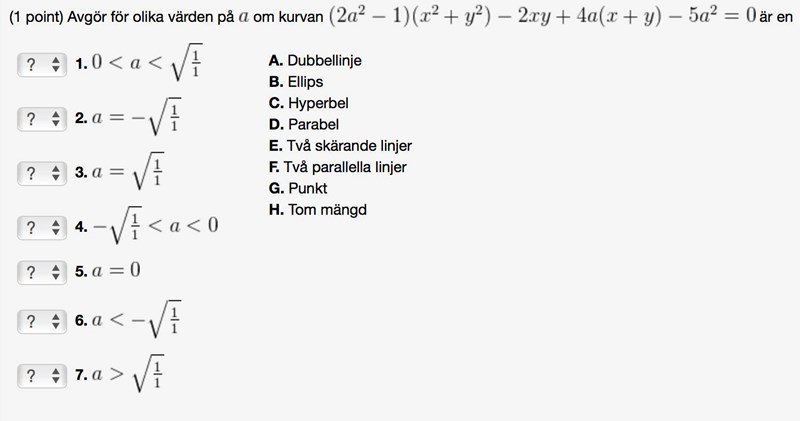Expand the dropdown beside a = 0
Viewport: 800px width, 421px height.
pos(42,272)
